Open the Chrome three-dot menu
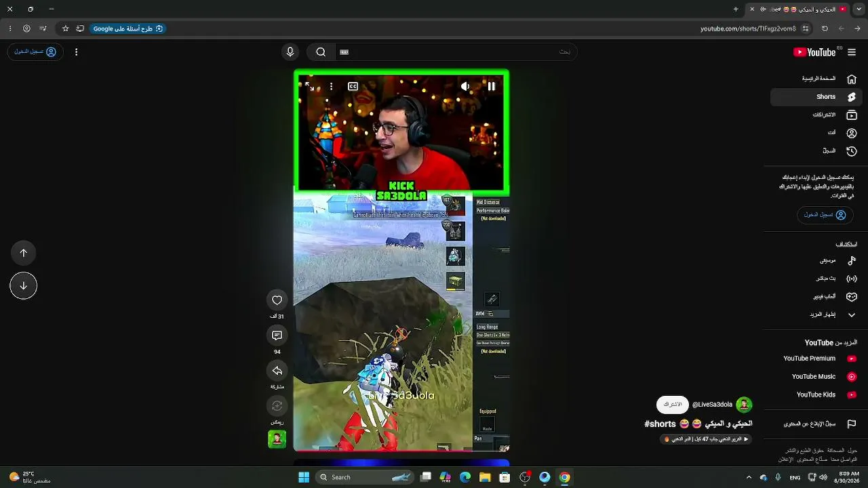Screen dimensions: 868x488 [x=9, y=28]
